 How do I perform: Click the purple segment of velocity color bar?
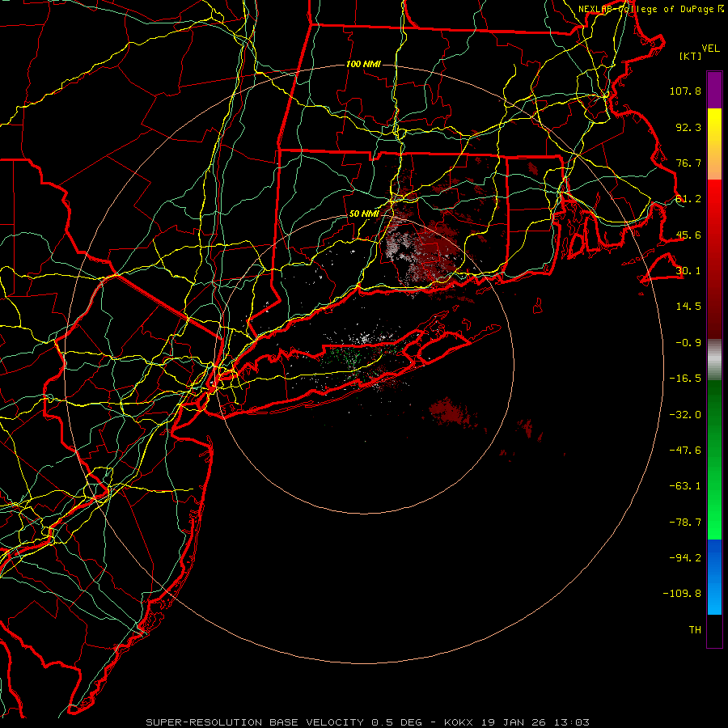point(714,90)
